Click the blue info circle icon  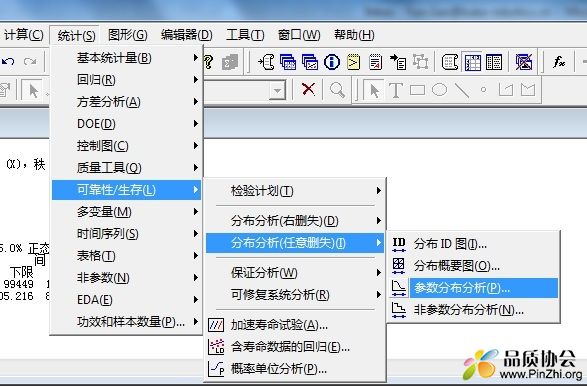pos(332,62)
